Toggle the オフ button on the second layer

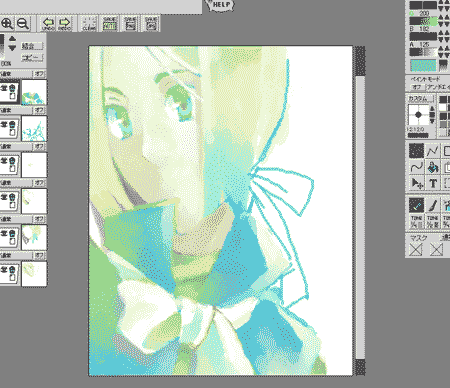[x=39, y=110]
